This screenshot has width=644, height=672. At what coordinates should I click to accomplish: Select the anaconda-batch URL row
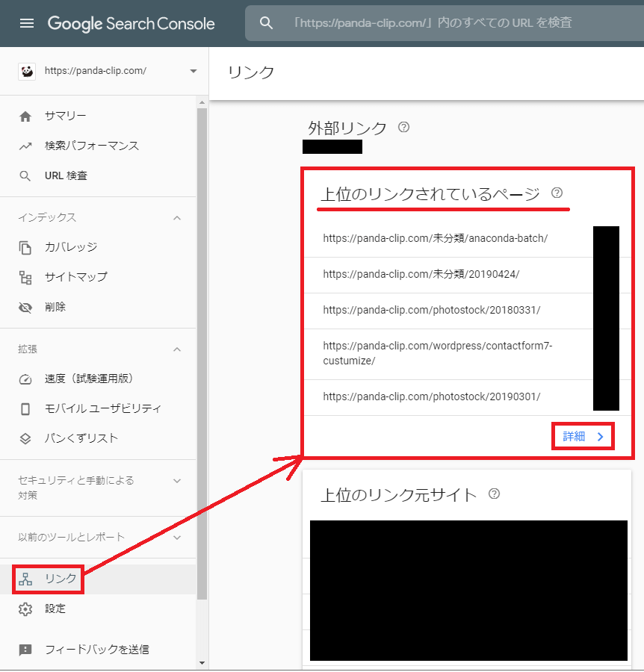(468, 239)
